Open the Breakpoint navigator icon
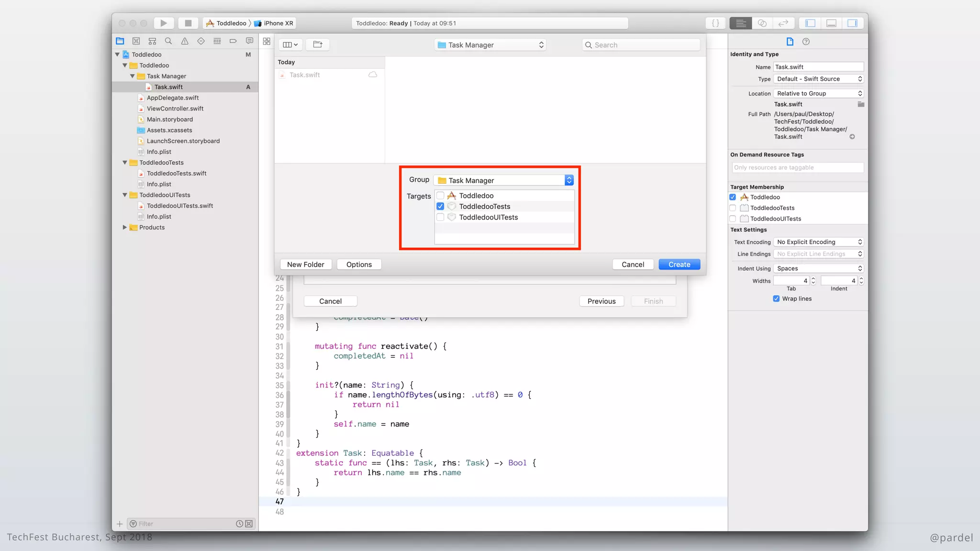 click(233, 41)
